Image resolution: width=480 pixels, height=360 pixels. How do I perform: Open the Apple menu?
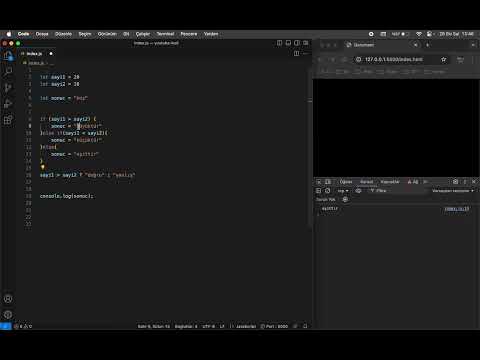pyautogui.click(x=9, y=34)
